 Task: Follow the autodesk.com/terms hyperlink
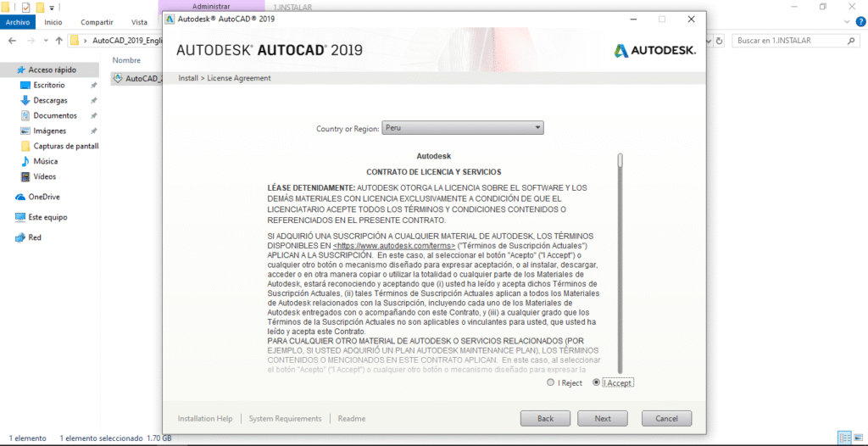tap(394, 245)
